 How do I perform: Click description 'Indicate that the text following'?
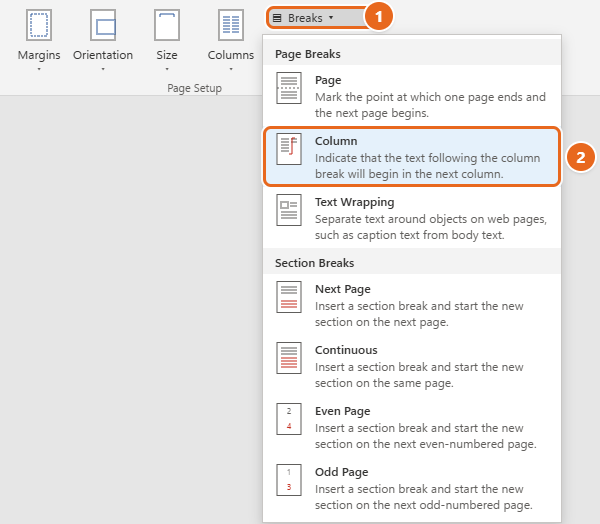[x=396, y=158]
